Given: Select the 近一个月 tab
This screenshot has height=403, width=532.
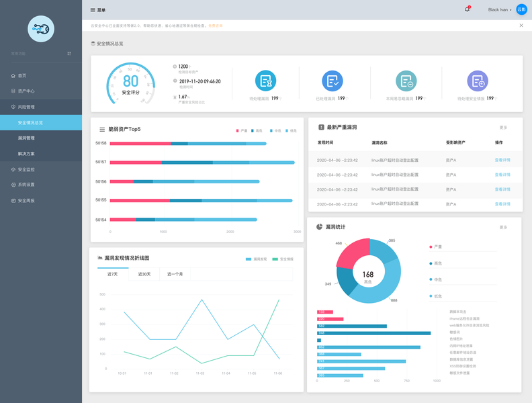Looking at the screenshot, I should click(175, 274).
